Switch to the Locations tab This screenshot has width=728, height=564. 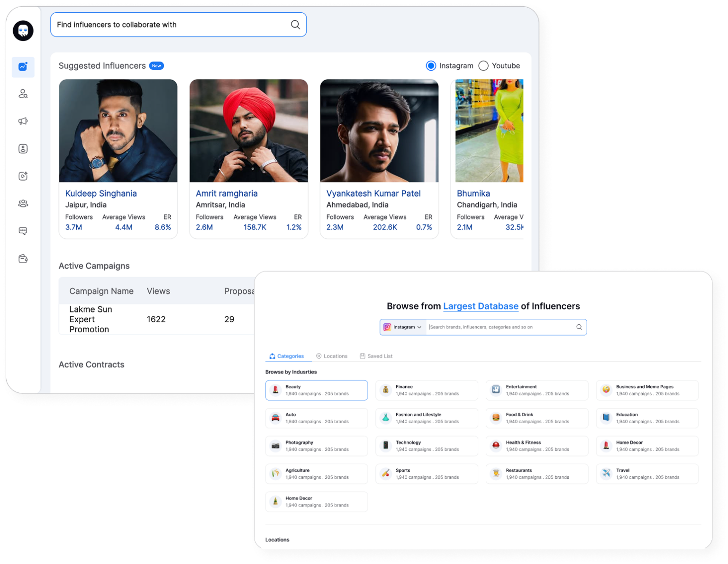coord(332,356)
